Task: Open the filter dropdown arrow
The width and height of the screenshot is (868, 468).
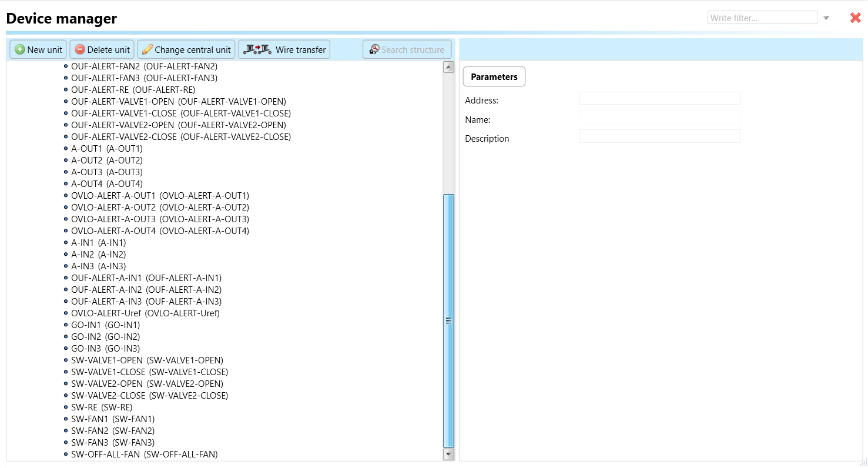Action: [826, 18]
